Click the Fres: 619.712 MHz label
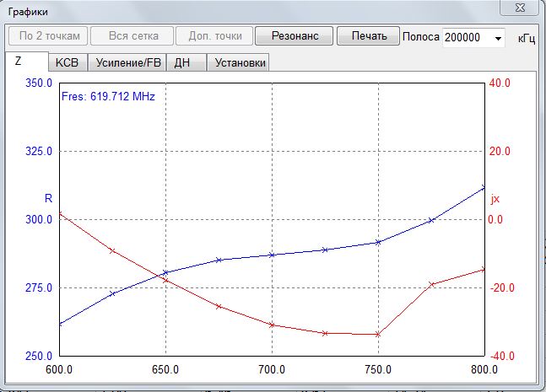 [x=108, y=96]
